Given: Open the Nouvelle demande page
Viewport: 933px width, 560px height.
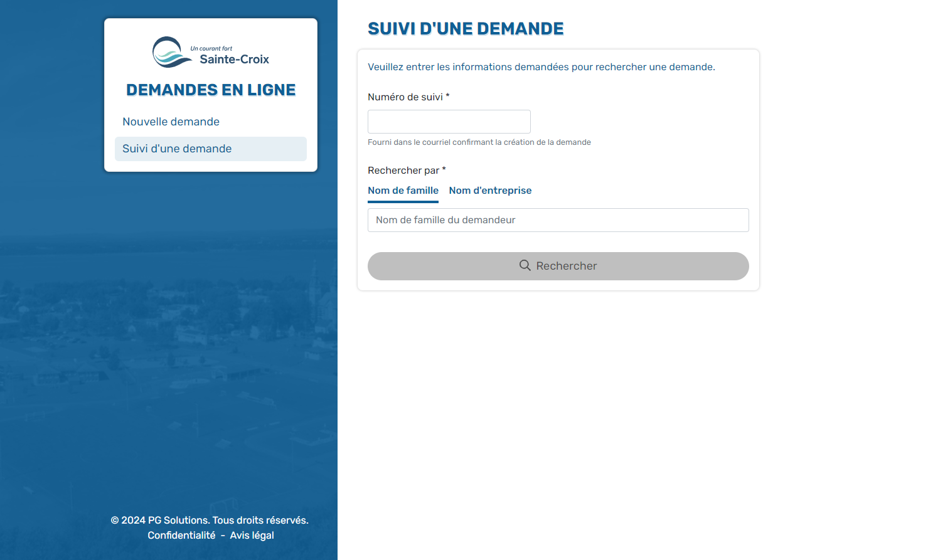Looking at the screenshot, I should (171, 122).
